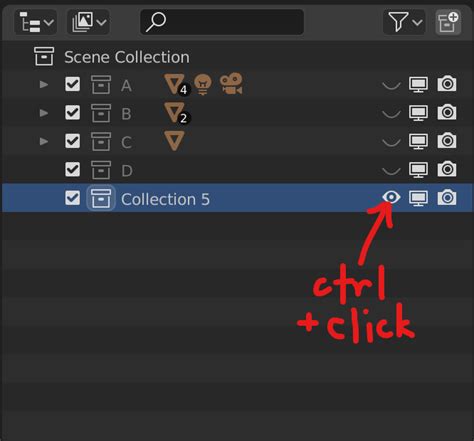Show collection B using the closed-eye icon
474x441 pixels.
coord(391,114)
